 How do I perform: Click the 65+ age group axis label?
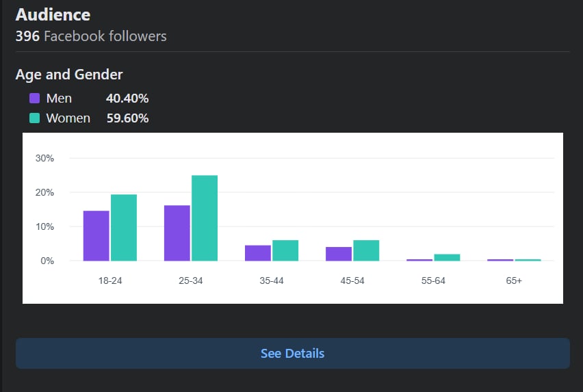[514, 281]
